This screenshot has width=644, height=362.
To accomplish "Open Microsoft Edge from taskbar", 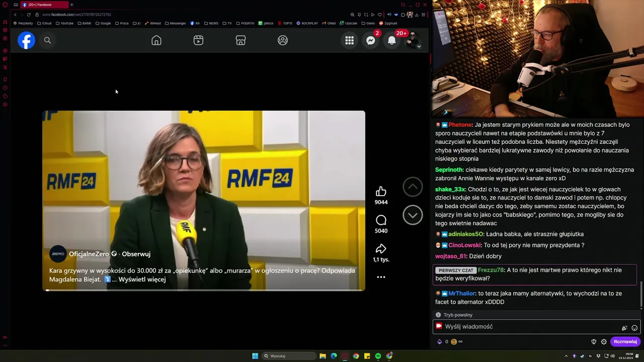I will [x=334, y=356].
